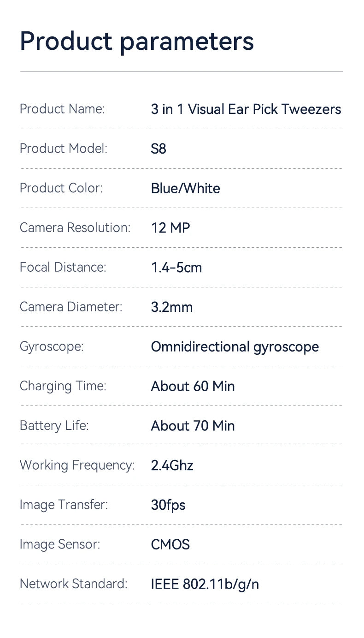The width and height of the screenshot is (364, 638).
Task: Click the "Product parameters" heading
Action: click(137, 42)
